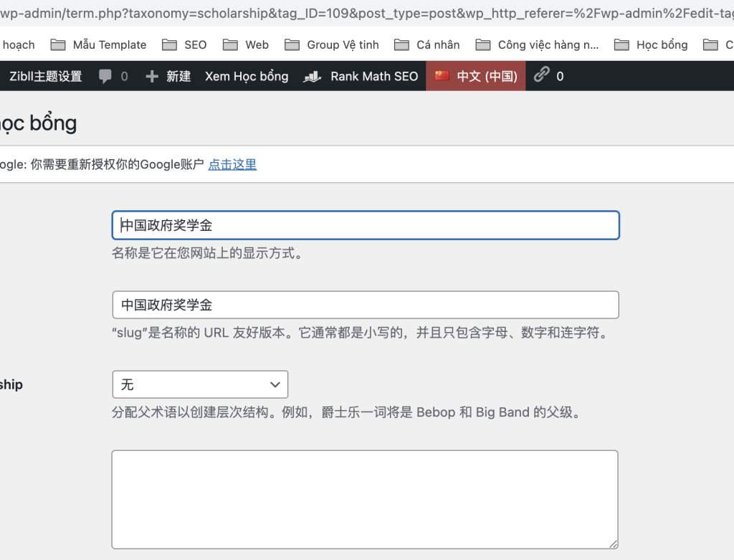Click the textarea resize handle corner

614,544
